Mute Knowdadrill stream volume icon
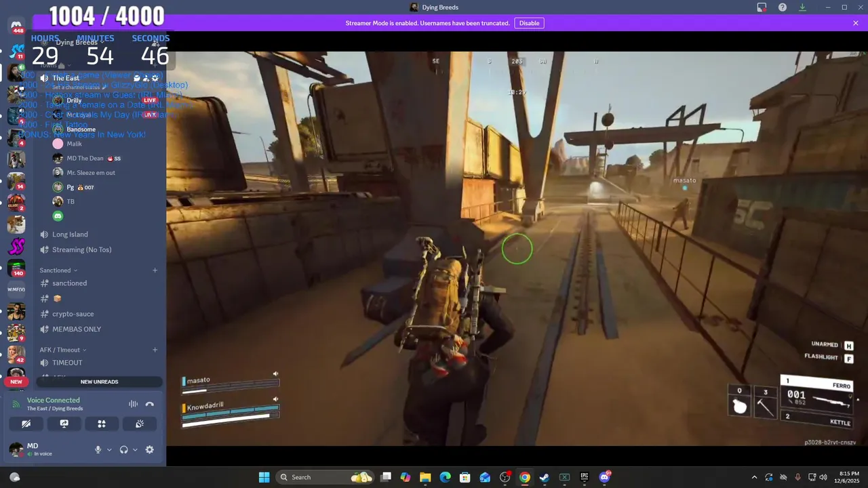The image size is (868, 488). coord(275,399)
